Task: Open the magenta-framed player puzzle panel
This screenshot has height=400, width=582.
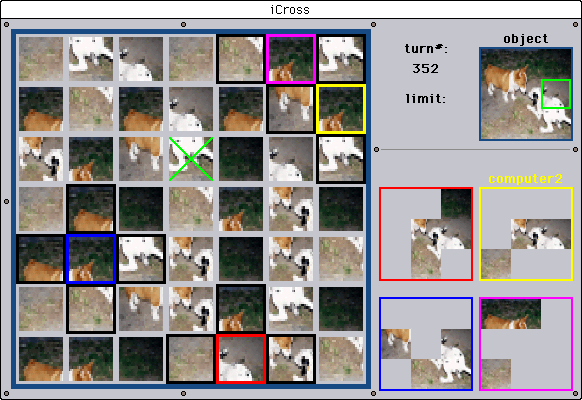Action: pyautogui.click(x=526, y=344)
